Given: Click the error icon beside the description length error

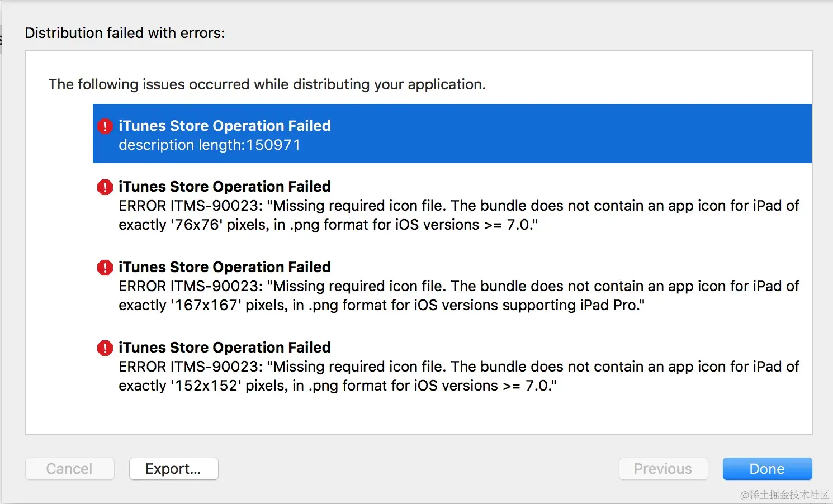Looking at the screenshot, I should coord(105,126).
